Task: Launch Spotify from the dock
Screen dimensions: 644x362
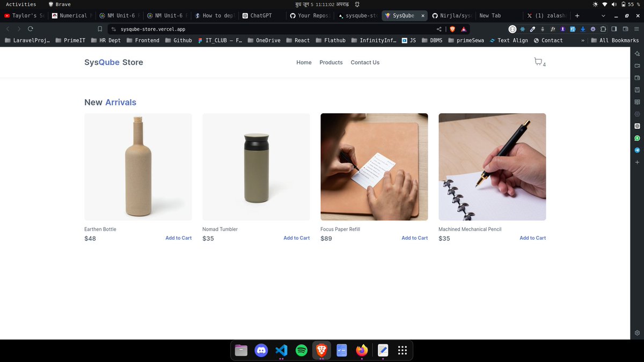Action: tap(302, 350)
